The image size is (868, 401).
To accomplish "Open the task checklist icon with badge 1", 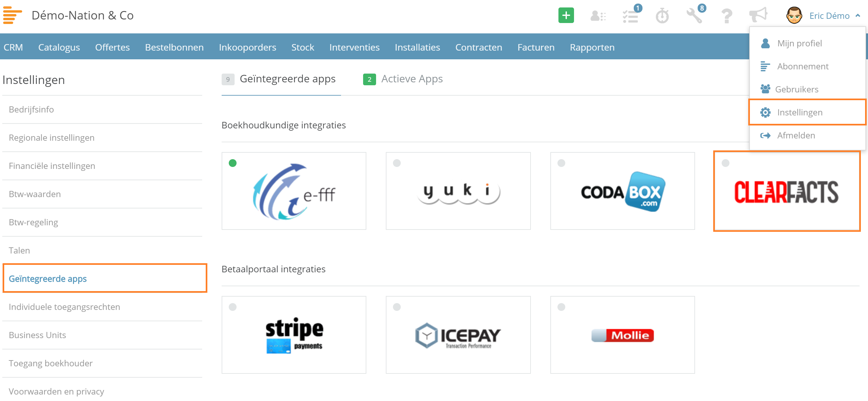I will [631, 16].
